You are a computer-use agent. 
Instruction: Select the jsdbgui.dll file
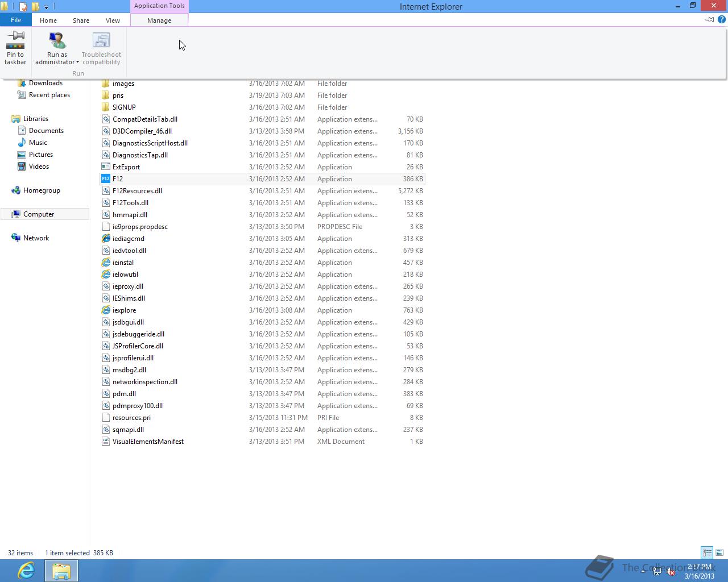click(262, 322)
